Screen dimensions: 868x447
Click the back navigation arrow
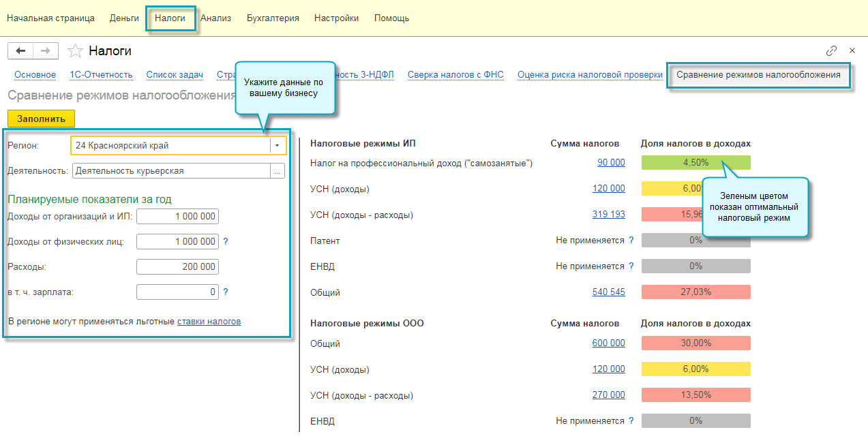coord(20,51)
